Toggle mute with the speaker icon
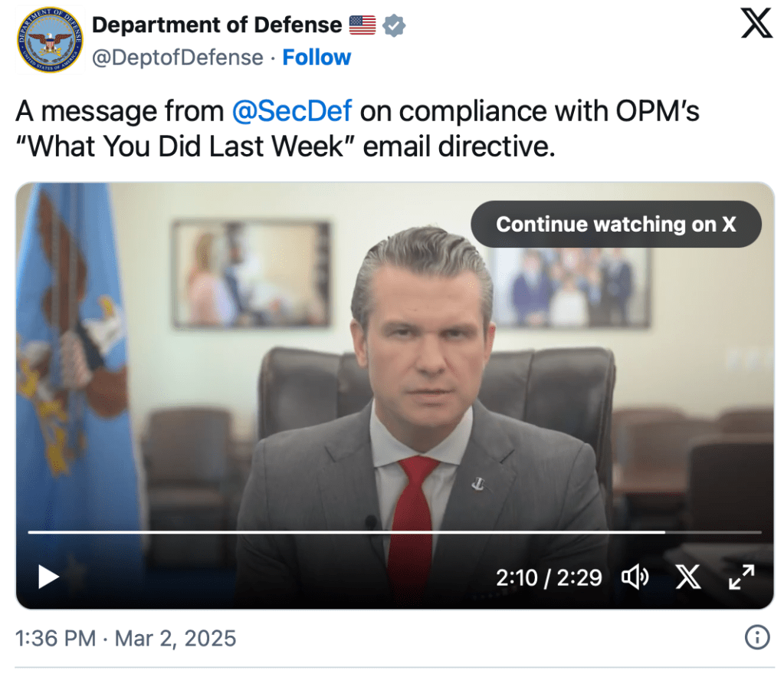 pos(635,577)
